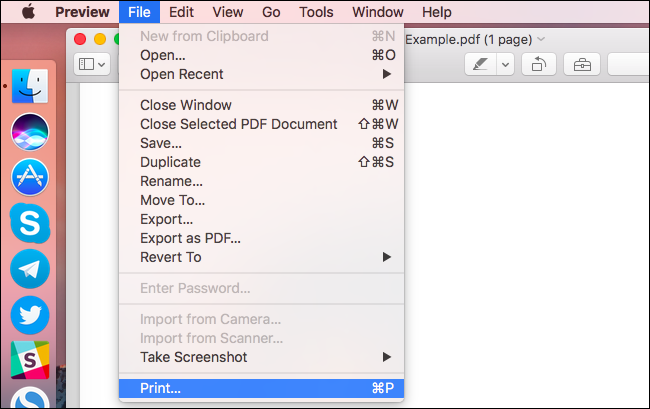Open the highlight color dropdown arrow
Viewport: 650px width, 409px height.
pyautogui.click(x=505, y=64)
